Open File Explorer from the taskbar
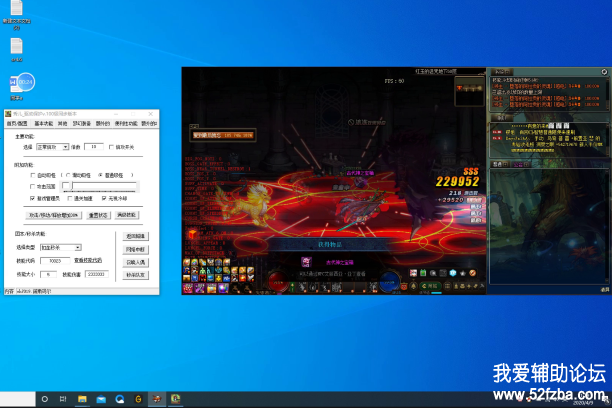The width and height of the screenshot is (612, 408). coord(82,399)
